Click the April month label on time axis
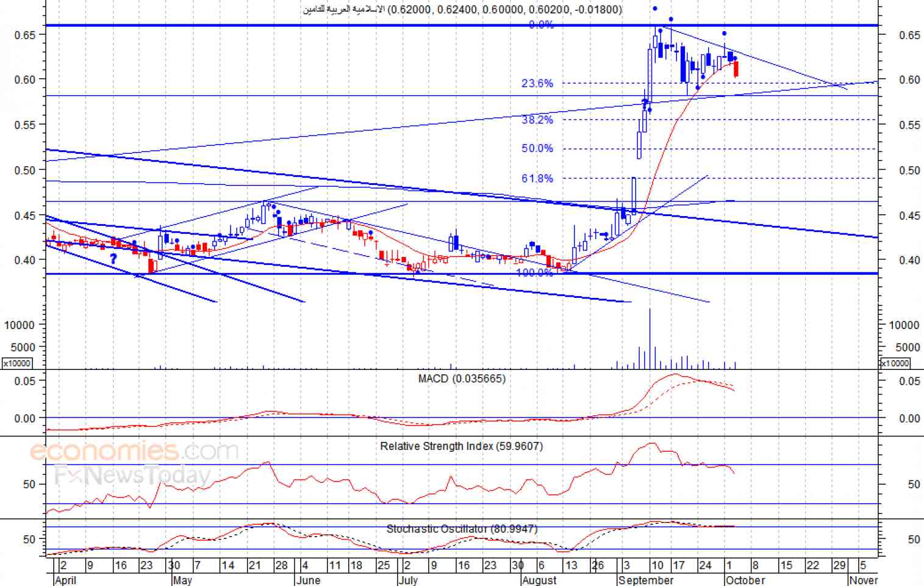 [66, 580]
